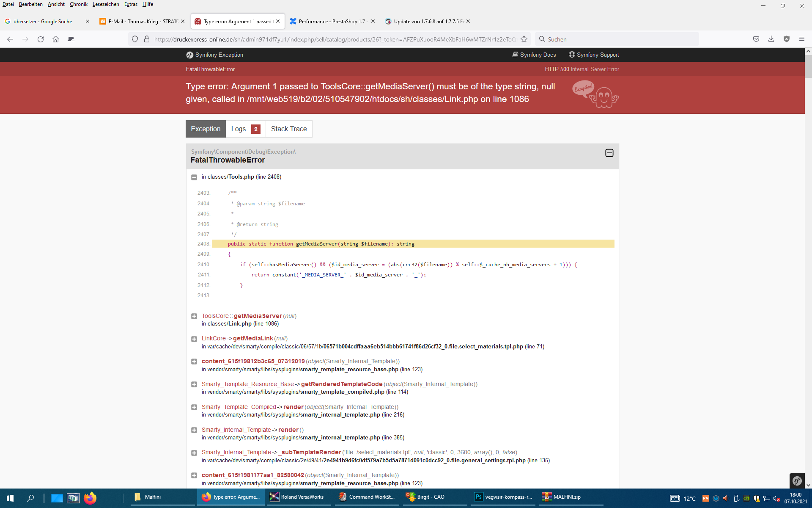Expand the _subTemplateRender trace entry
Viewport: 812px width, 508px height.
[x=194, y=453]
